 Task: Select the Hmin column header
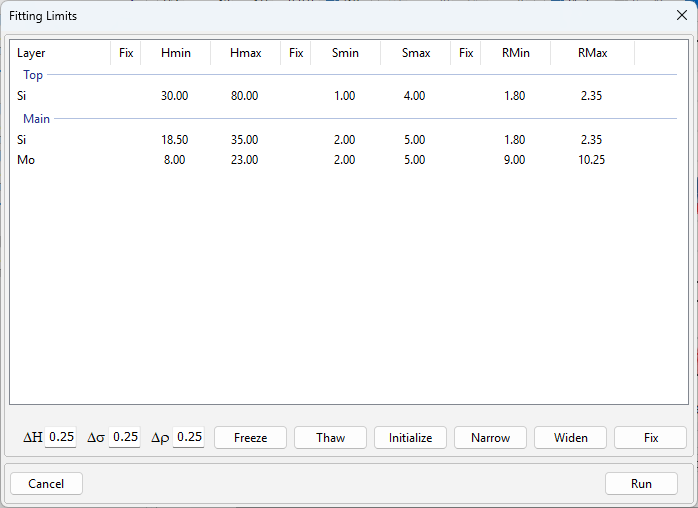pyautogui.click(x=176, y=53)
